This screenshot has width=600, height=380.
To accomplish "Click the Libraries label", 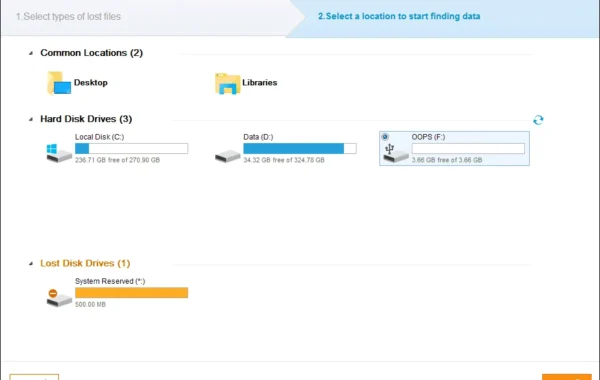I will [x=259, y=83].
